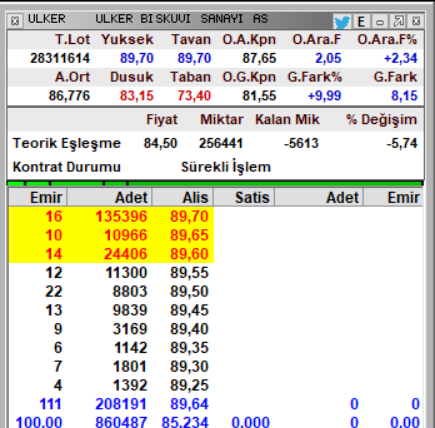Click quantity 24406 in Adet column

coord(125,254)
